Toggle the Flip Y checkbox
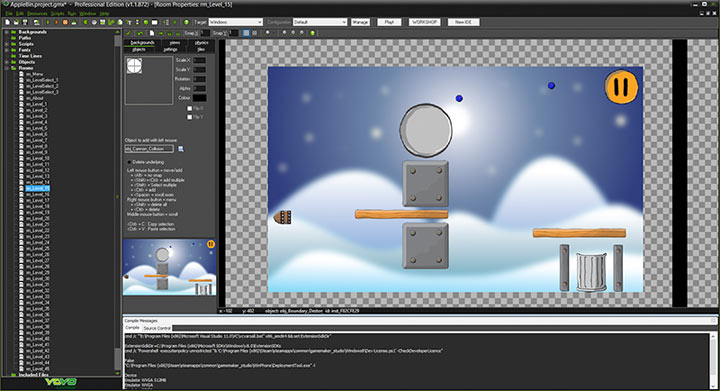Image resolution: width=720 pixels, height=391 pixels. [x=189, y=117]
